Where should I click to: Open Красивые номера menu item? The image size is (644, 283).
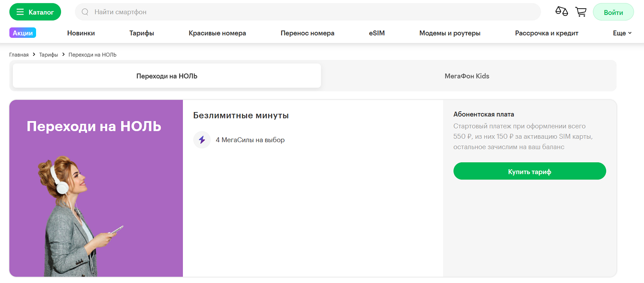tap(217, 33)
